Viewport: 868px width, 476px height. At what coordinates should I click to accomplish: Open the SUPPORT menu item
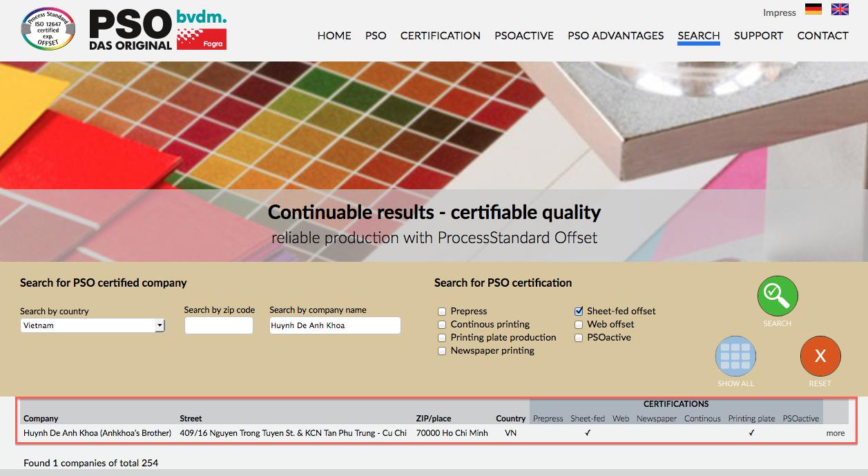click(759, 36)
